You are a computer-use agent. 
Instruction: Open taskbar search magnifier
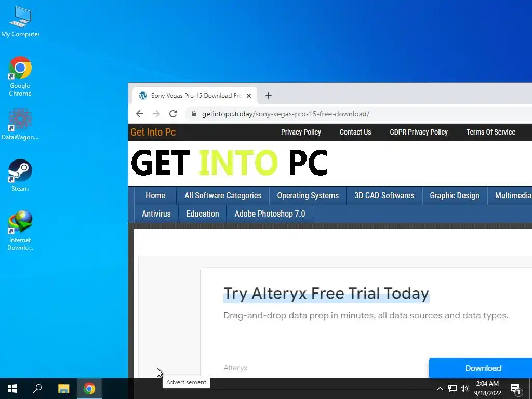pyautogui.click(x=37, y=389)
